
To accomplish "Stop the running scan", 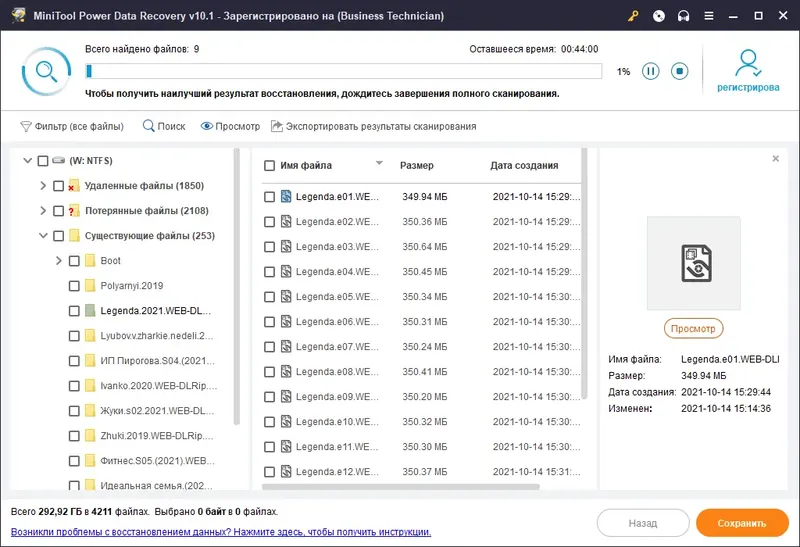I will (x=679, y=71).
